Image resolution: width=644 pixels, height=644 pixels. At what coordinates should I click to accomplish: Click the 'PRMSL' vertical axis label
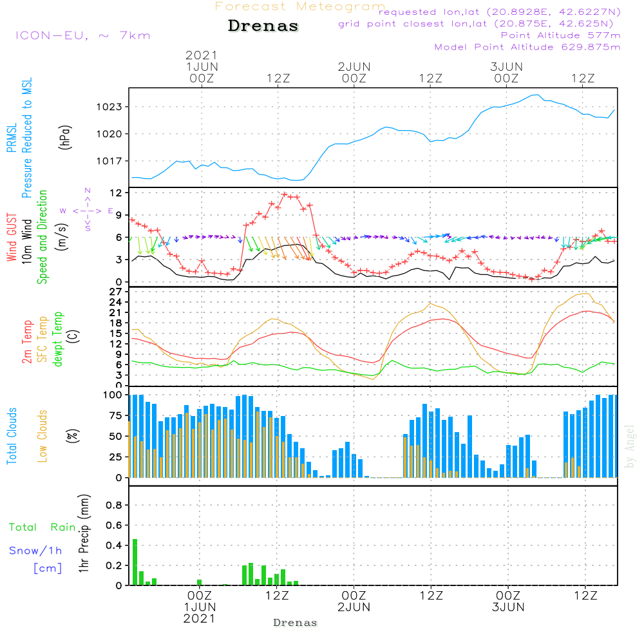tap(12, 138)
